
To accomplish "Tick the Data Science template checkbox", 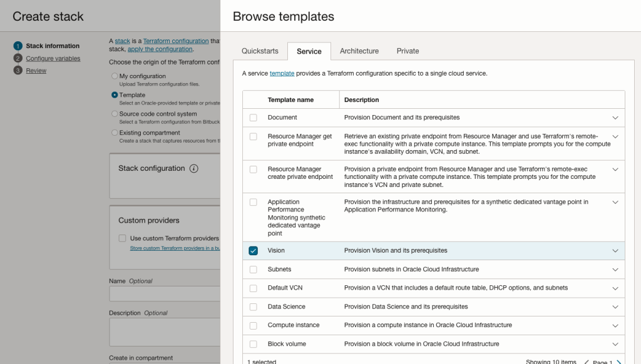I will tap(253, 306).
